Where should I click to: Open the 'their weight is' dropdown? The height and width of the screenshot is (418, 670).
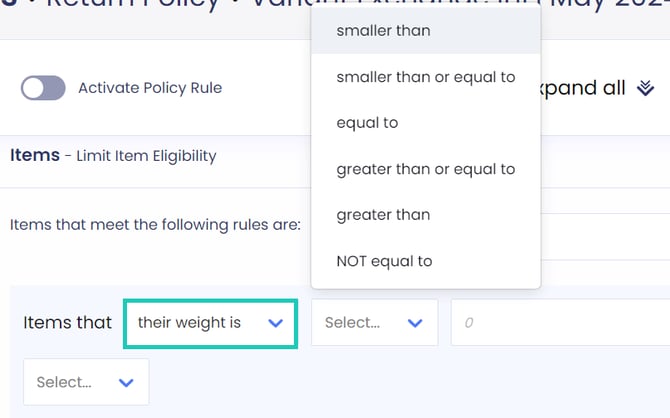coord(210,323)
